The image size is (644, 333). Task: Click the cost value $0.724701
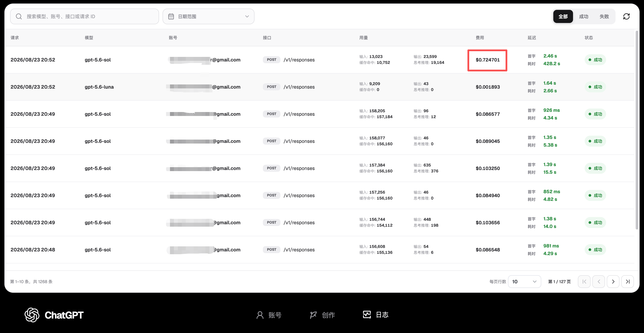(488, 60)
